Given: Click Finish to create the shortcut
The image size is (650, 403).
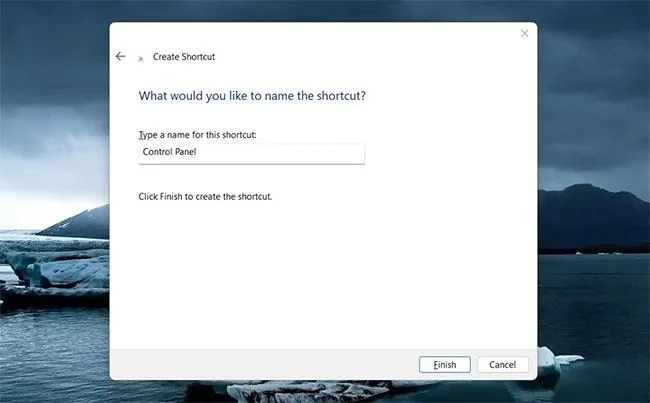Looking at the screenshot, I should (445, 364).
